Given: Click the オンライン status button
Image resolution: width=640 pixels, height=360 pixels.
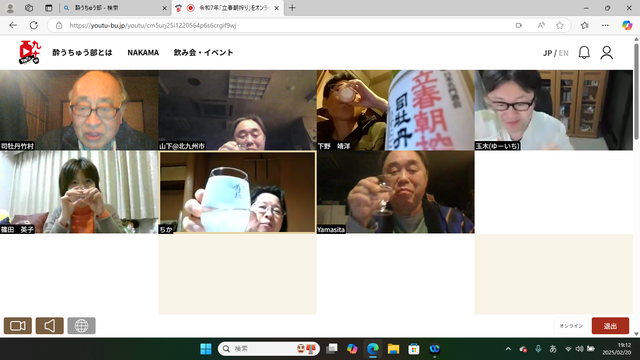Looking at the screenshot, I should click(571, 326).
